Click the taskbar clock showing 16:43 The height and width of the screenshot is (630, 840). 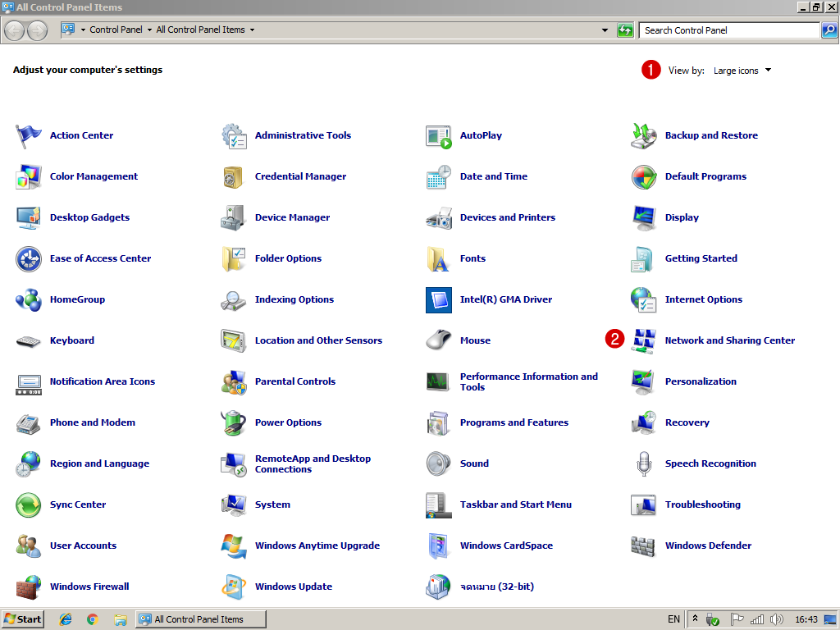click(x=806, y=619)
